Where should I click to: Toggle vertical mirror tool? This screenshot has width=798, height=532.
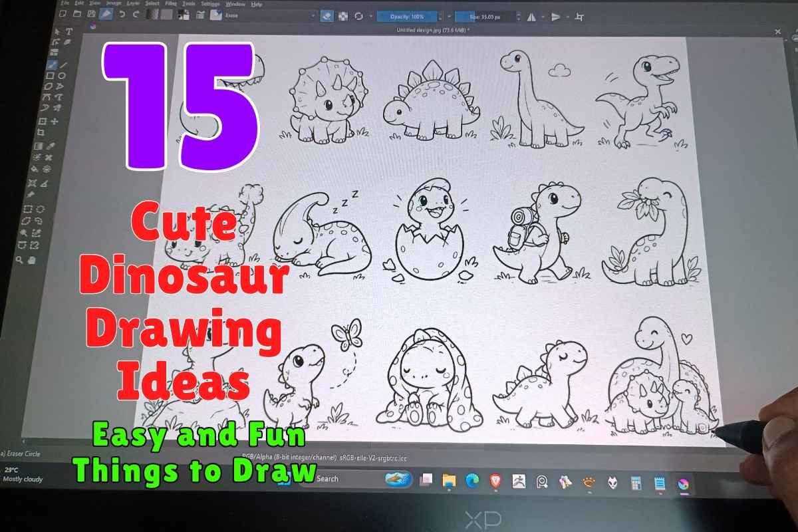pyautogui.click(x=555, y=17)
